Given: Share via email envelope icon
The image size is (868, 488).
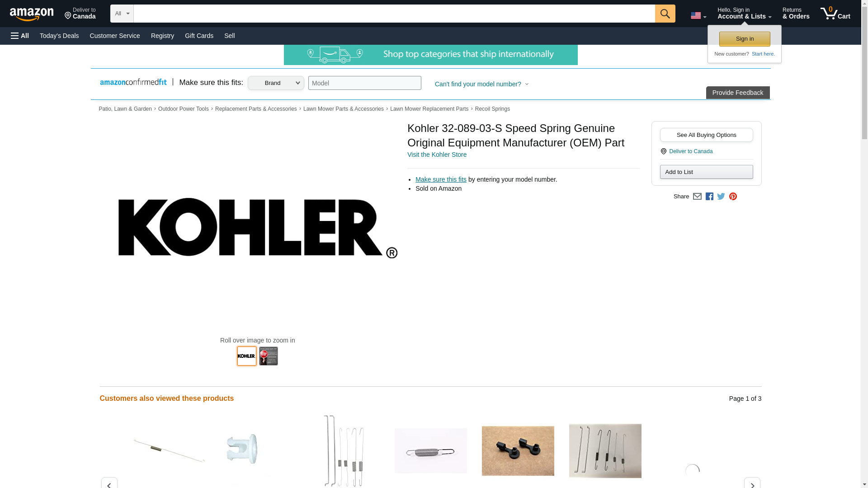Looking at the screenshot, I should [697, 197].
